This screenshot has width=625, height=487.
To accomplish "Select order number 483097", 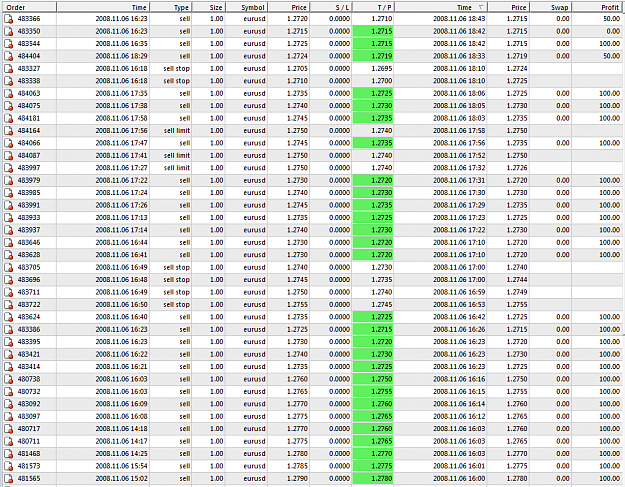I will coord(29,416).
